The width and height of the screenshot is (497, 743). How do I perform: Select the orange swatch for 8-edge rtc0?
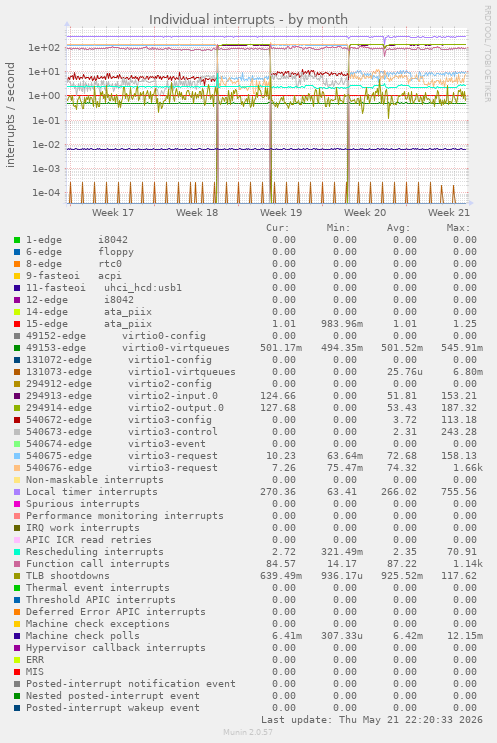click(17, 264)
